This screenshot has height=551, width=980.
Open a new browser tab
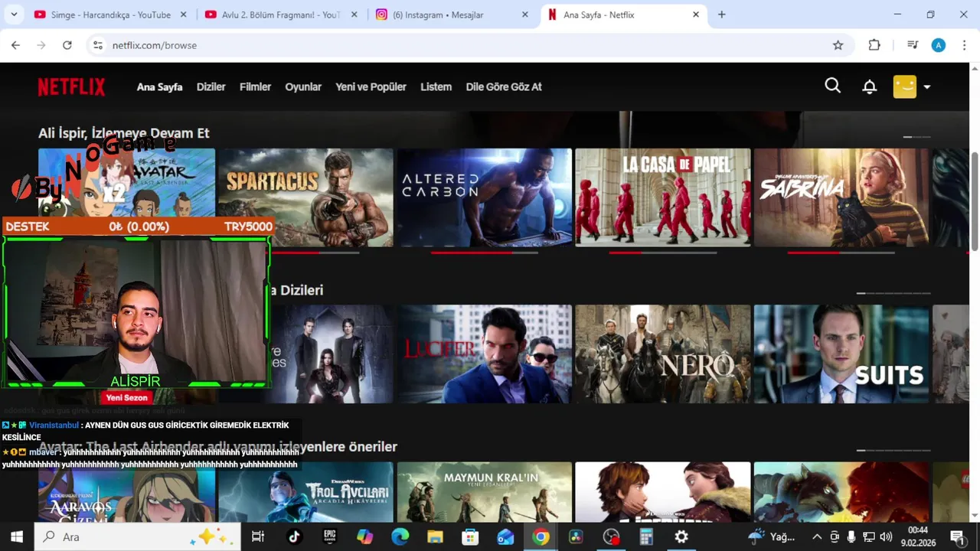pos(721,15)
